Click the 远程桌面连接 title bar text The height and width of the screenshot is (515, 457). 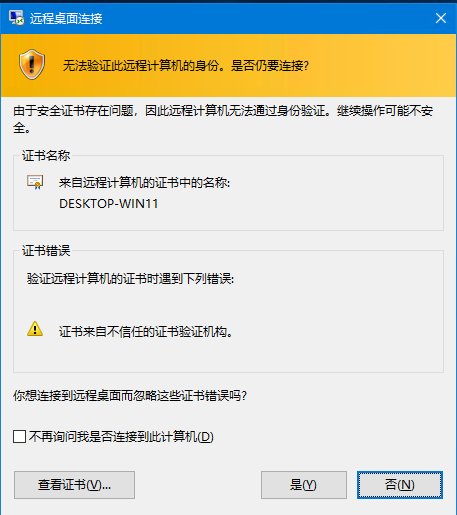[66, 19]
